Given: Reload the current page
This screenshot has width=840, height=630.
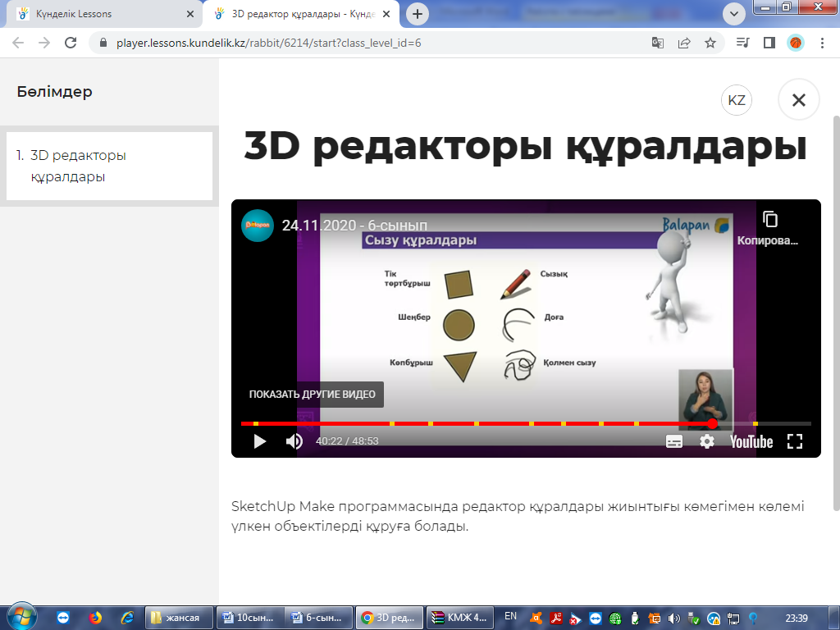Looking at the screenshot, I should tap(71, 43).
